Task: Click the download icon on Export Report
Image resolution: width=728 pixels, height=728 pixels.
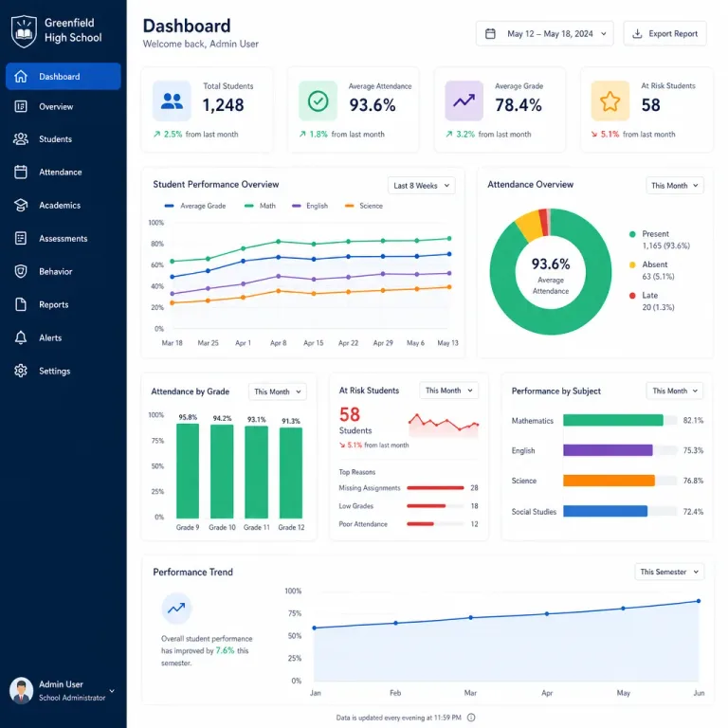Action: click(x=637, y=33)
